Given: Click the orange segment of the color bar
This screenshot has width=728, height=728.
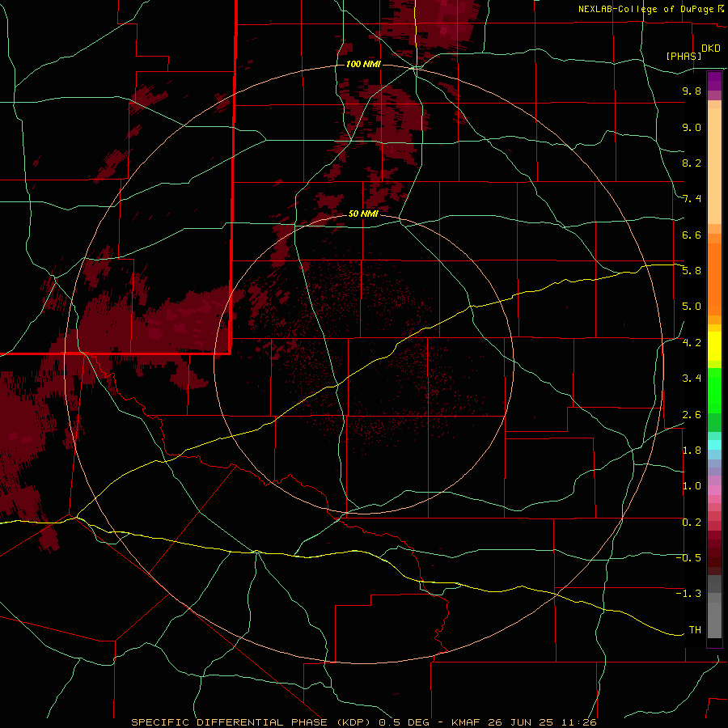Looking at the screenshot, I should [714, 280].
